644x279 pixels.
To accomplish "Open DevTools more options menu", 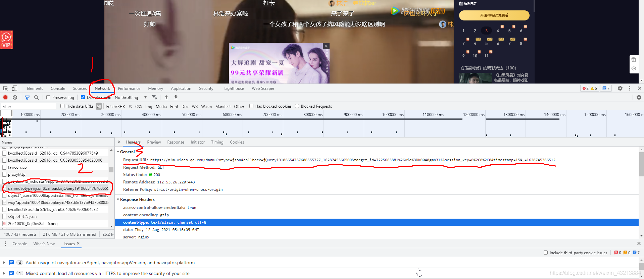I will click(x=630, y=88).
